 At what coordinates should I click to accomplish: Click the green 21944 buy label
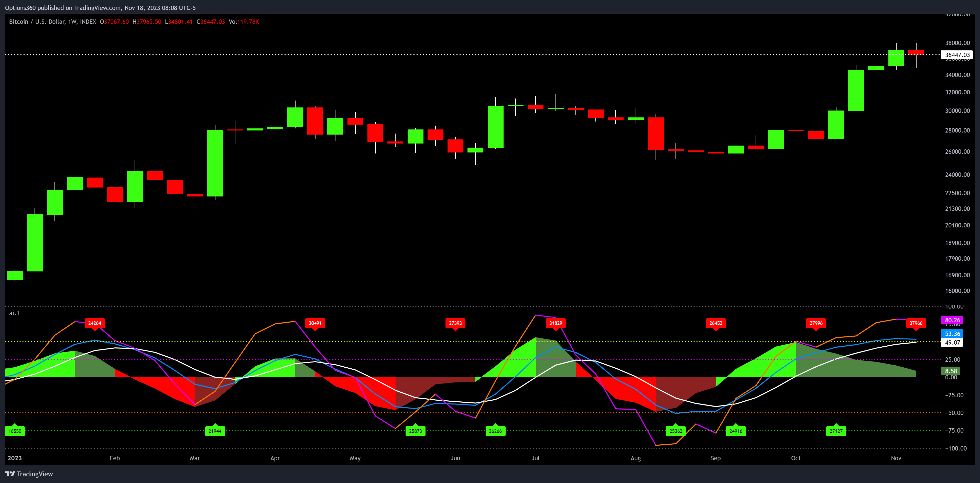(215, 431)
